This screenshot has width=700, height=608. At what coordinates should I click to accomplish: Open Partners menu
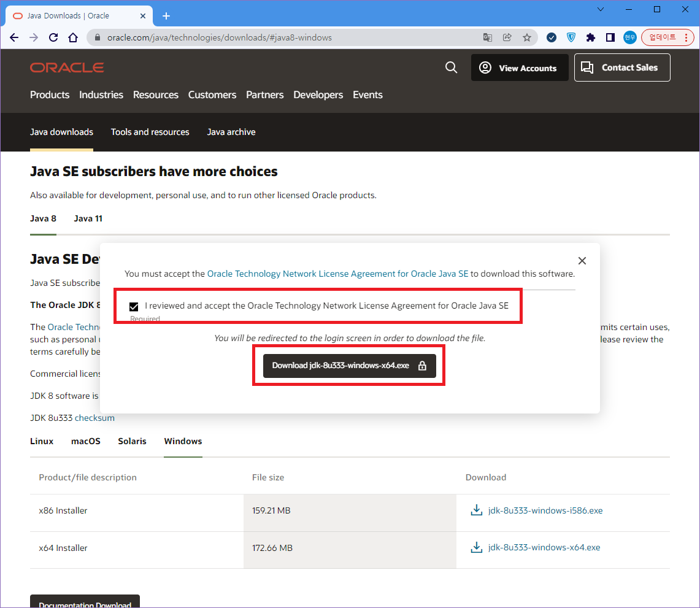point(265,94)
